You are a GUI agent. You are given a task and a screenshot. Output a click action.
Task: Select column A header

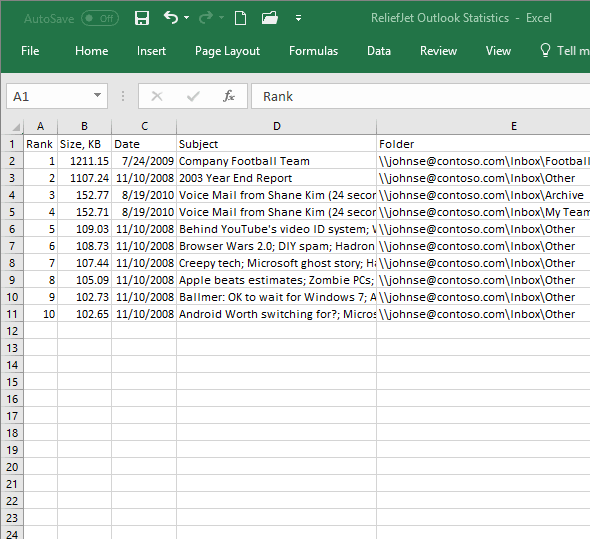coord(40,126)
